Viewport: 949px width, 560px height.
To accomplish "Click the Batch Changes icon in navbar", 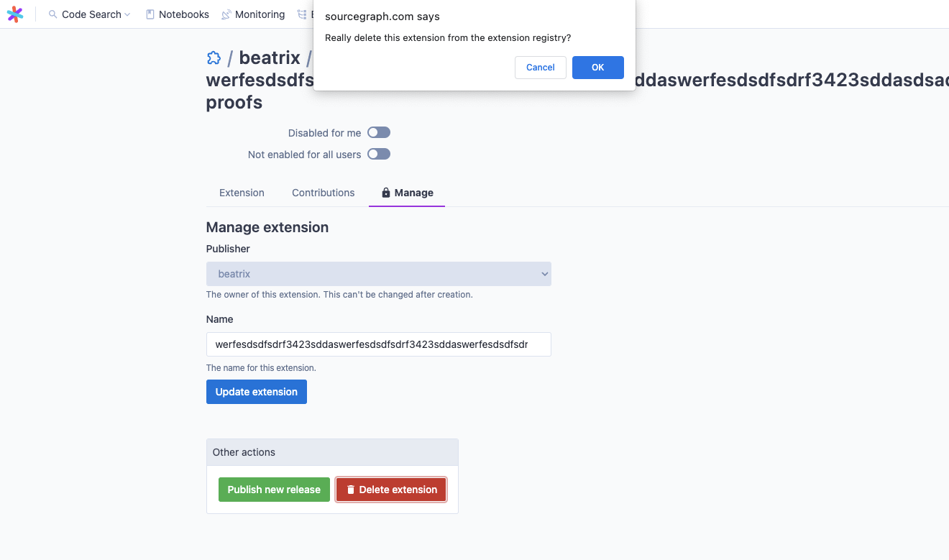I will point(302,14).
